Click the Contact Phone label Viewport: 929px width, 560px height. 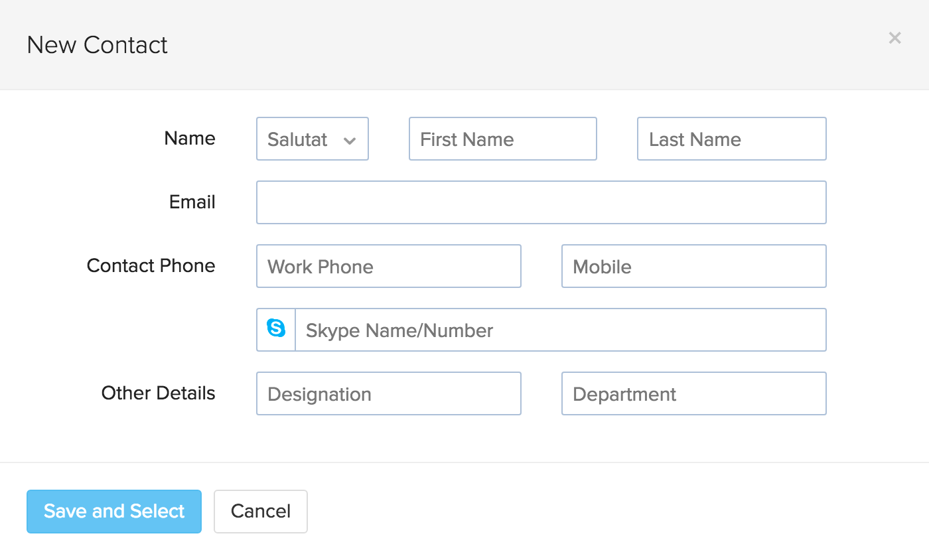tap(151, 265)
